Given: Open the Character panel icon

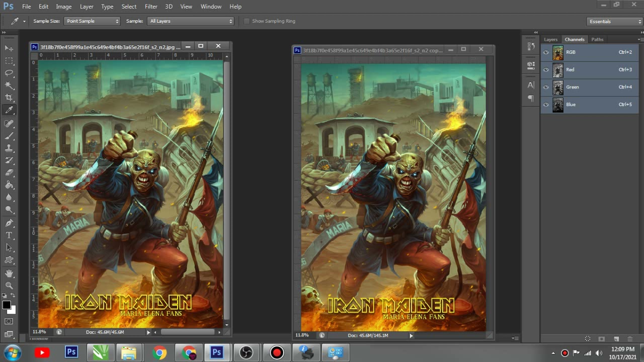Looking at the screenshot, I should (x=531, y=85).
